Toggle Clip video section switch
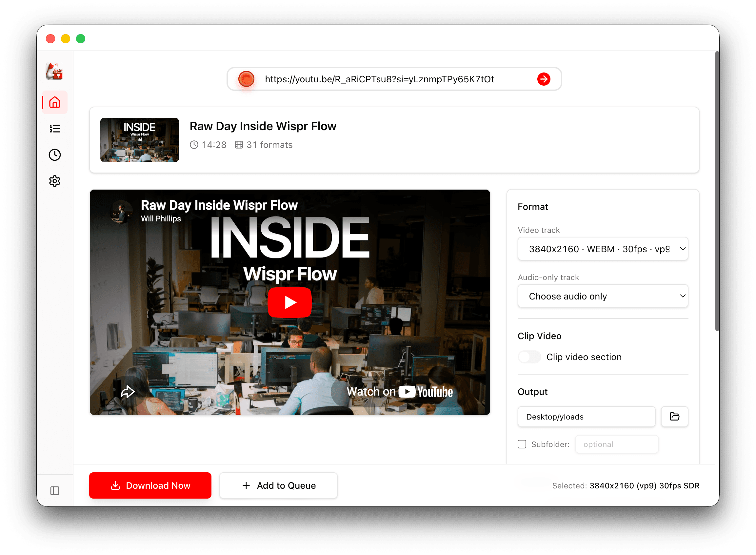The height and width of the screenshot is (555, 756). click(529, 357)
